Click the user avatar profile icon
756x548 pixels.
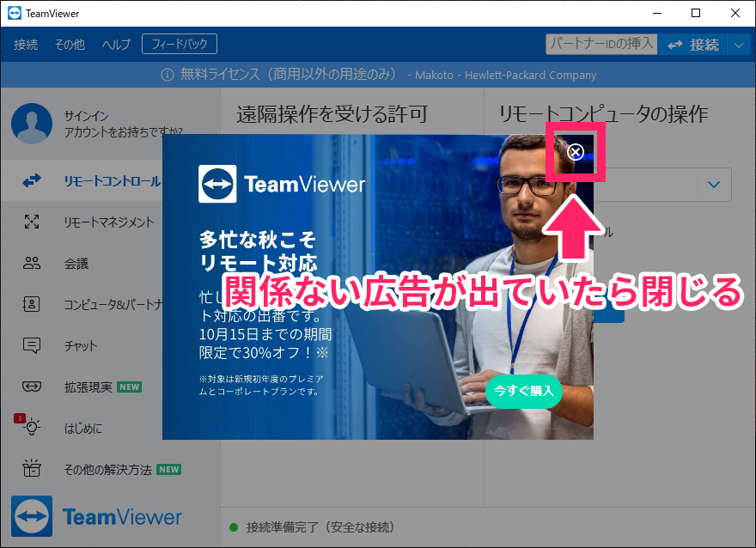(x=32, y=124)
